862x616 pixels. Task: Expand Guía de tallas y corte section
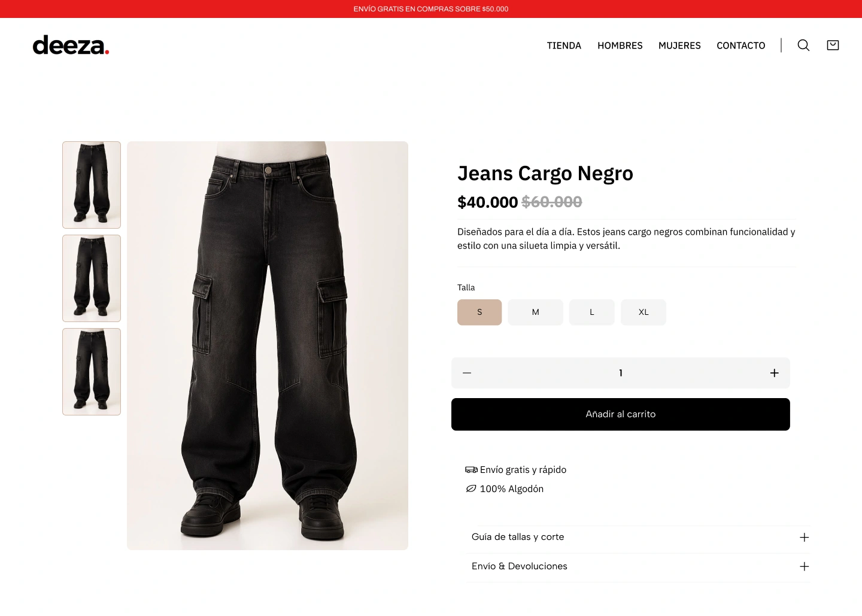pos(638,538)
